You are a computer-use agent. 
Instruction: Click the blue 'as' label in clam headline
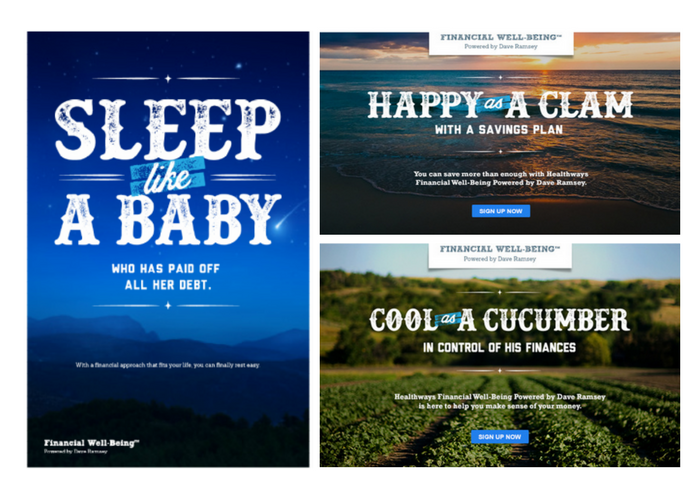click(x=494, y=104)
